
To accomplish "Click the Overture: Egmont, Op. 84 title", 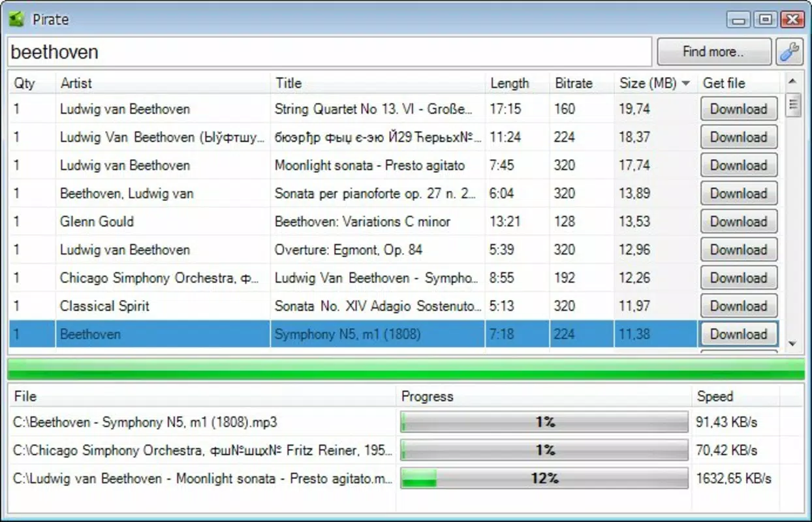I will click(349, 249).
